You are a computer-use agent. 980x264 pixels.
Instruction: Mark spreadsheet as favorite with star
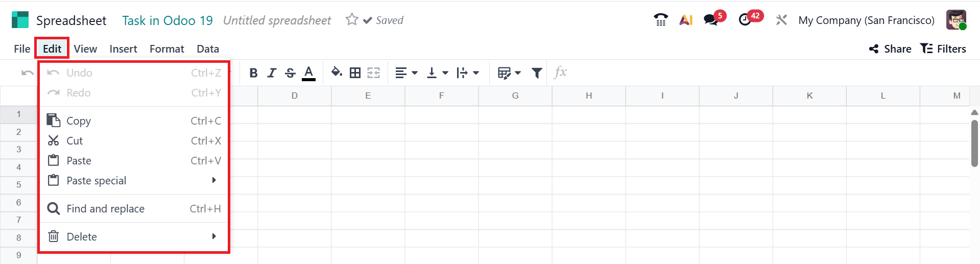tap(352, 20)
